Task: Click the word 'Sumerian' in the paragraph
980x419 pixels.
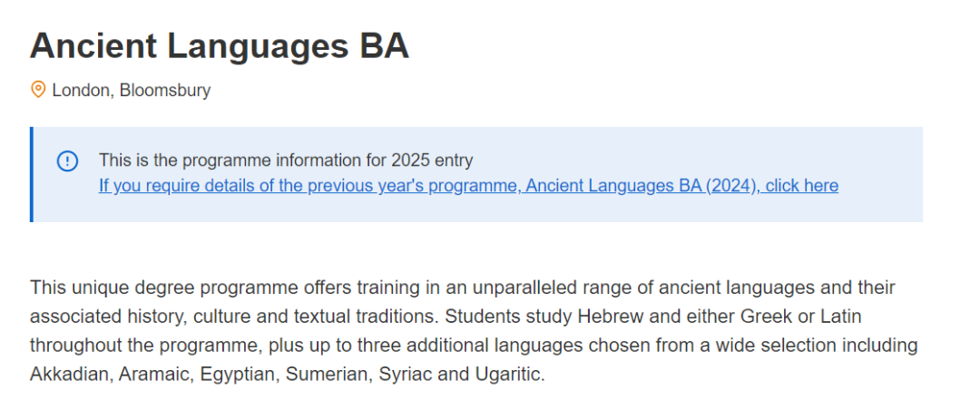Action: 327,375
